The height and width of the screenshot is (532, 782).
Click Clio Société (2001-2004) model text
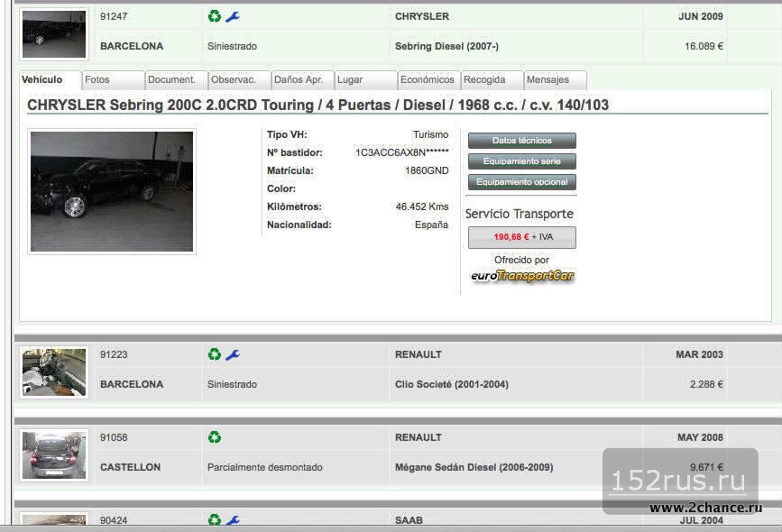[x=452, y=384]
